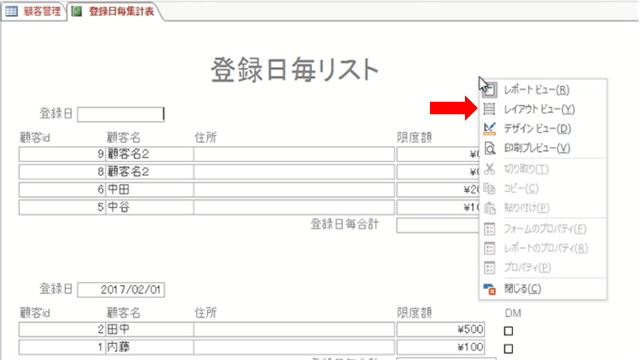640x360 pixels.
Task: Click the 顧客id cell with value 1
Action: click(x=62, y=347)
